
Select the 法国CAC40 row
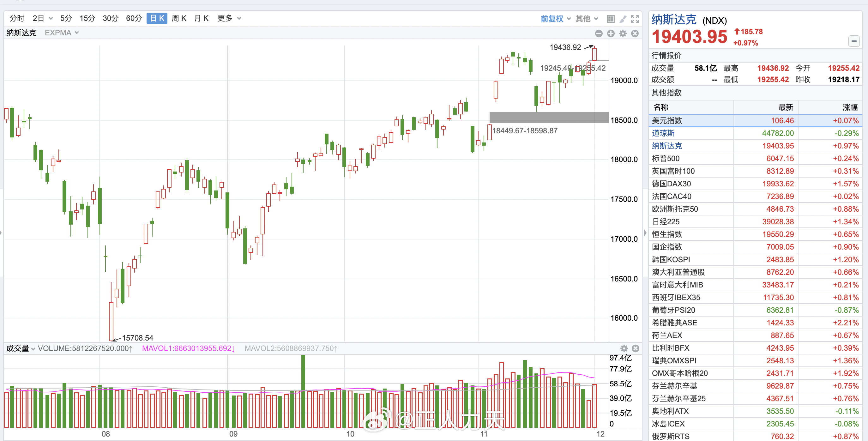pos(755,196)
